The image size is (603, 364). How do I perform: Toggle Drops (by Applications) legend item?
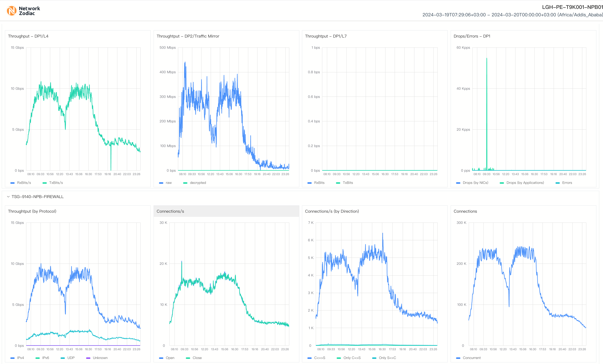click(x=525, y=183)
